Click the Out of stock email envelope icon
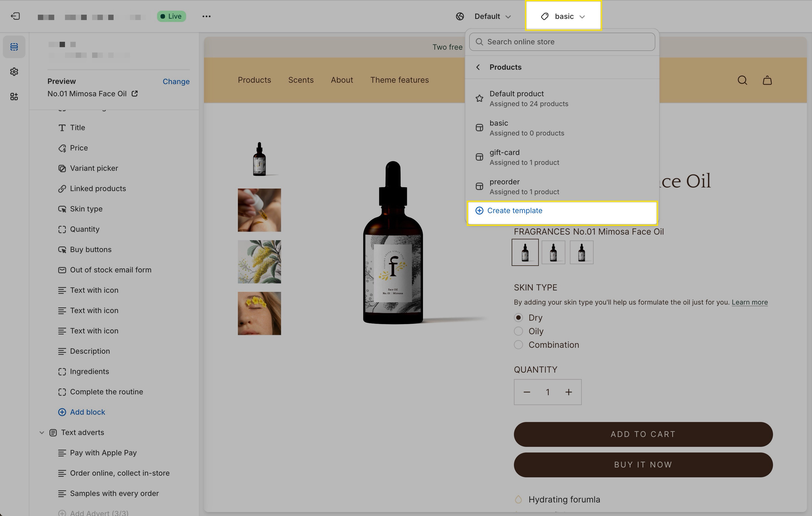 (62, 270)
